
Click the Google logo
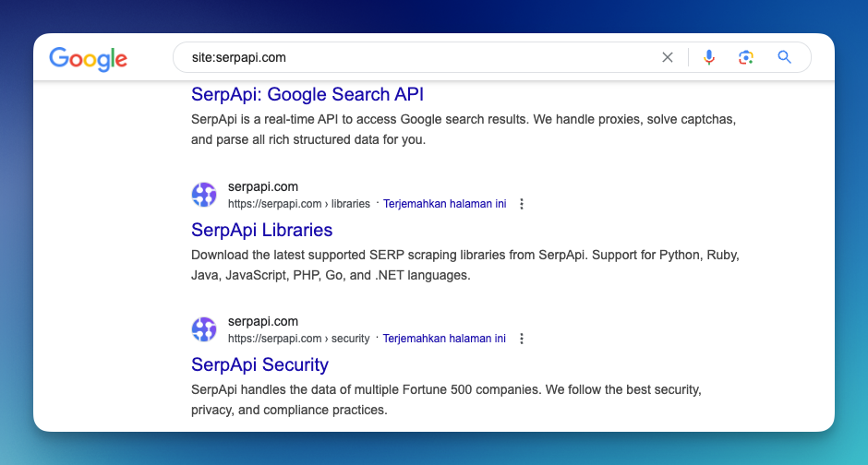pos(89,59)
